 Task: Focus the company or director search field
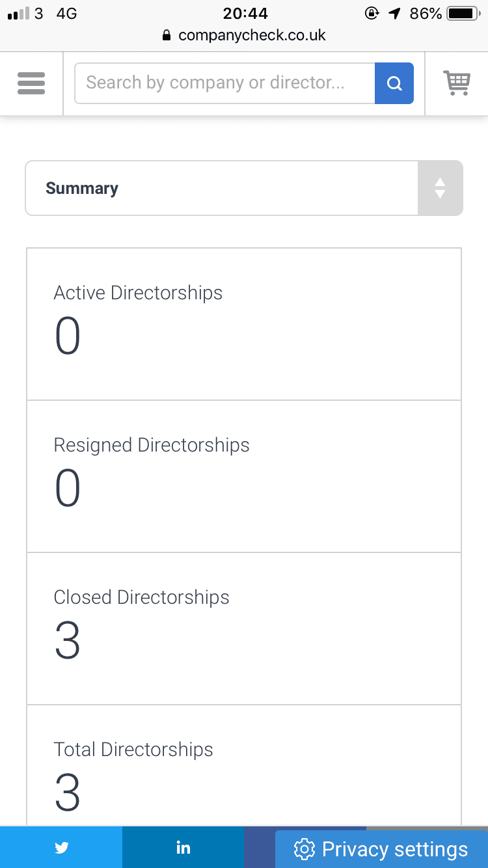(x=224, y=83)
